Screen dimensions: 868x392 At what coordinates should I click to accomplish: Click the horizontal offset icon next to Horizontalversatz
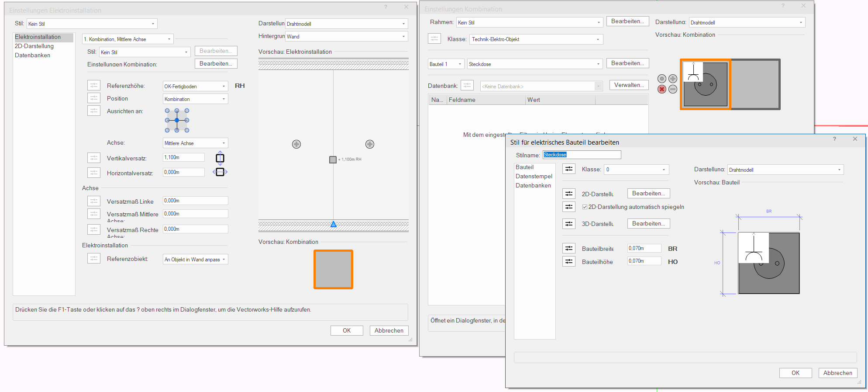220,172
